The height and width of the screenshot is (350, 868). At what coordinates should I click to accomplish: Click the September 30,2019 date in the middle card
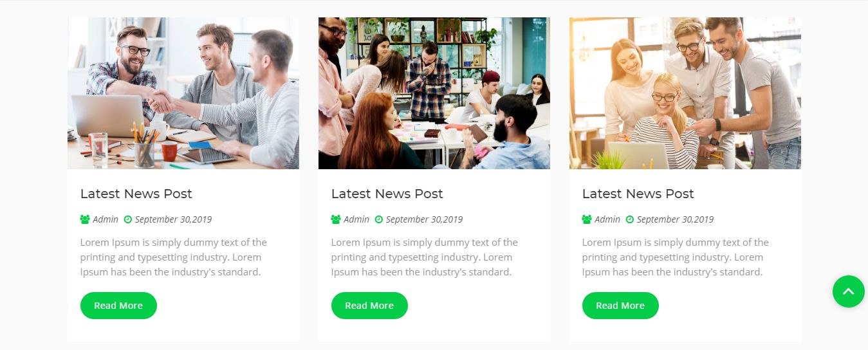424,219
